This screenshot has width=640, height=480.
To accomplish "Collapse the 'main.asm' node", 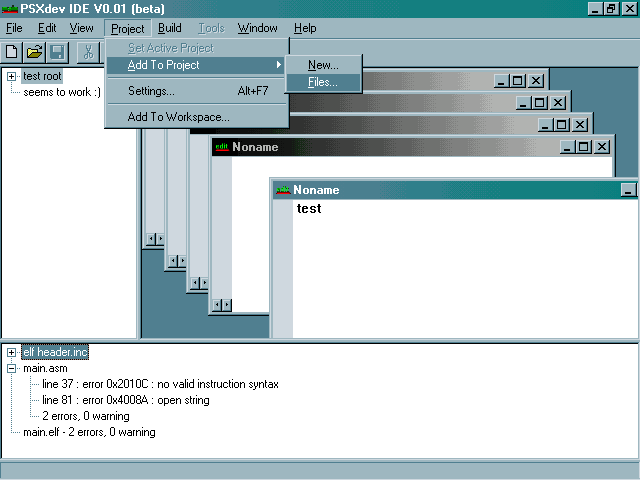I will (11, 369).
